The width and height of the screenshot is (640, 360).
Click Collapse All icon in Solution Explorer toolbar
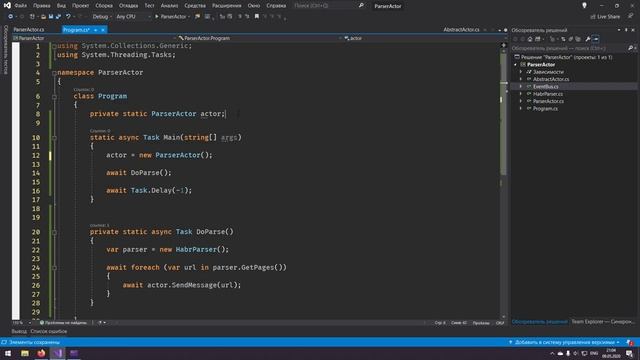point(571,39)
